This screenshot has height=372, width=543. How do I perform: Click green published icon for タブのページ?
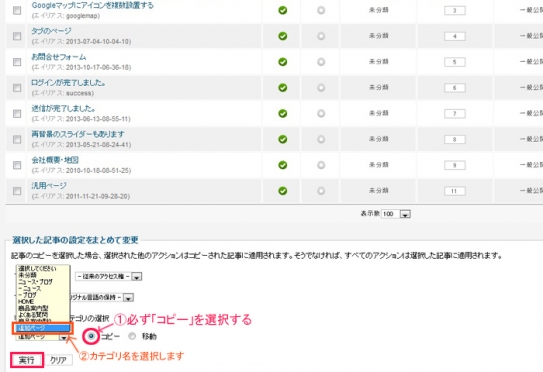coord(283,36)
